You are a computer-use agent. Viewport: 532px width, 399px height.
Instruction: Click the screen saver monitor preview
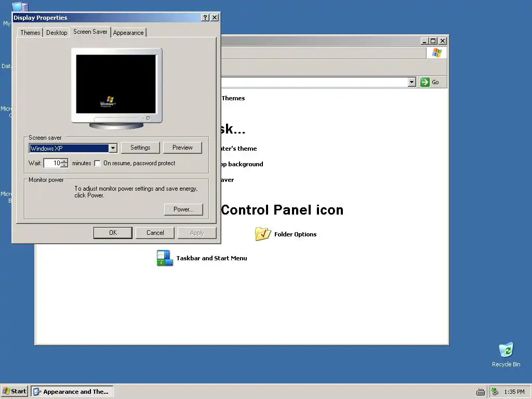click(116, 88)
